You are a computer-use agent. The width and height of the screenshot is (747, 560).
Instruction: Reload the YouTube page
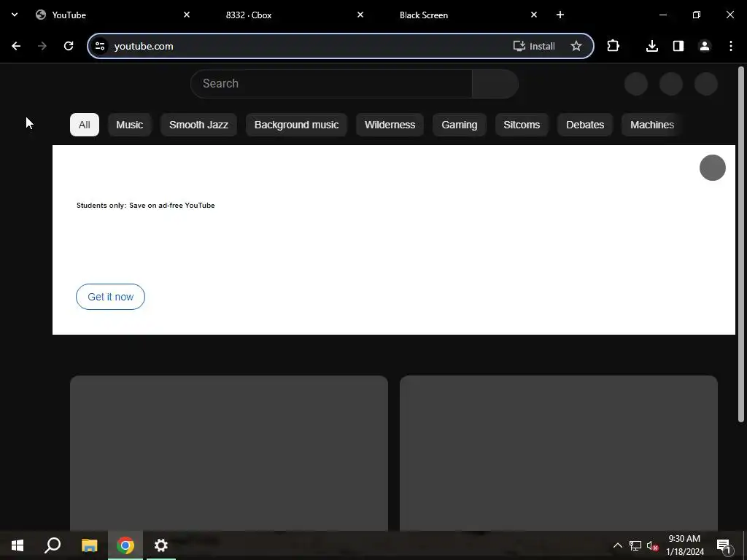(69, 46)
